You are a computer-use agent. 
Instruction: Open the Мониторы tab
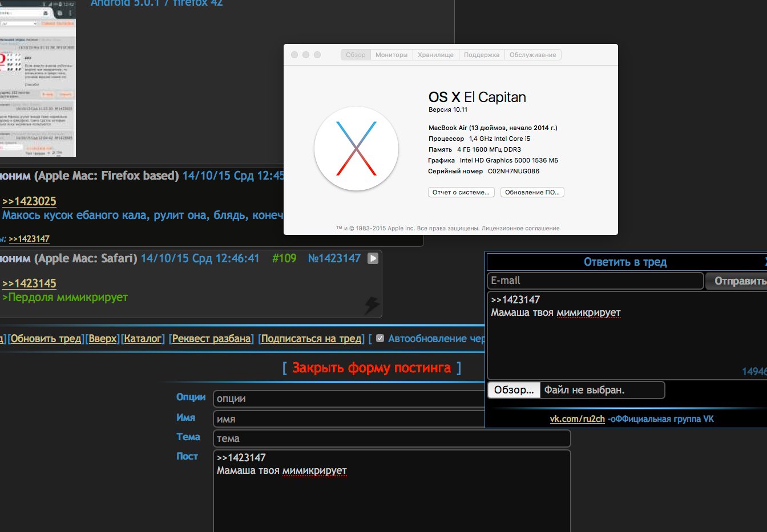pyautogui.click(x=391, y=55)
